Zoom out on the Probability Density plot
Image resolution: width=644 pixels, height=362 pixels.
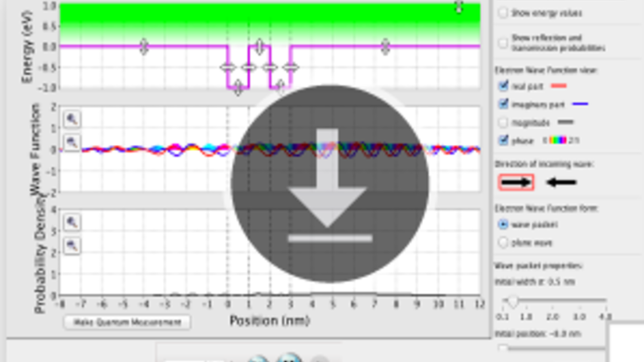click(x=72, y=246)
